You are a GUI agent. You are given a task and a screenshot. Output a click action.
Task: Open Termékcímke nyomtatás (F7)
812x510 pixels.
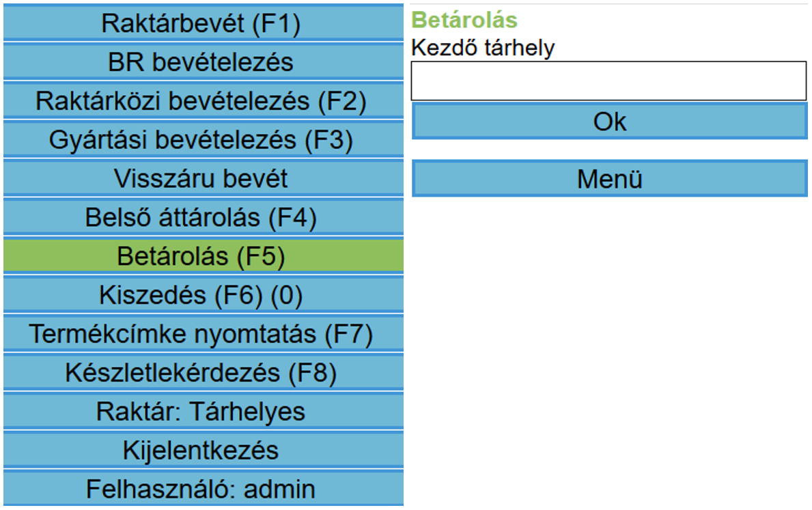(x=203, y=333)
